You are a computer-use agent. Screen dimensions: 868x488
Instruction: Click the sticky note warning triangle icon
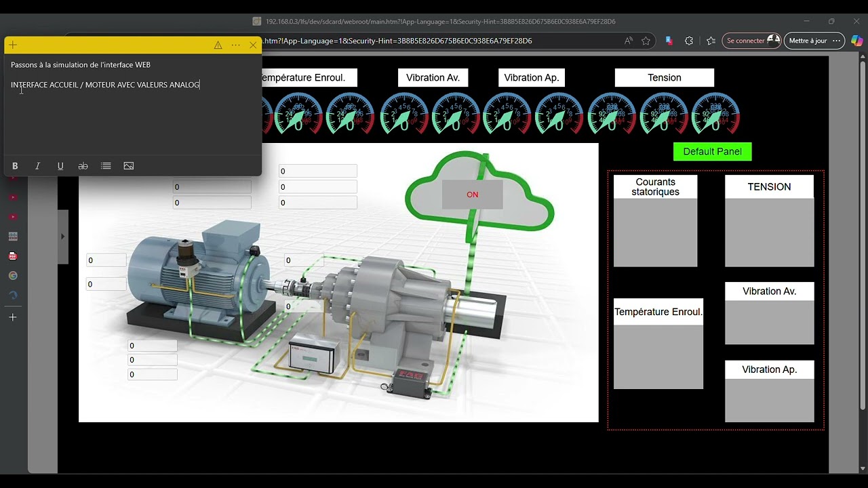click(218, 45)
